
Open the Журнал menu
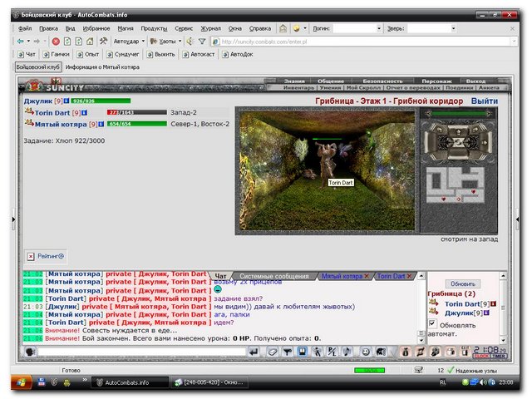(x=210, y=28)
